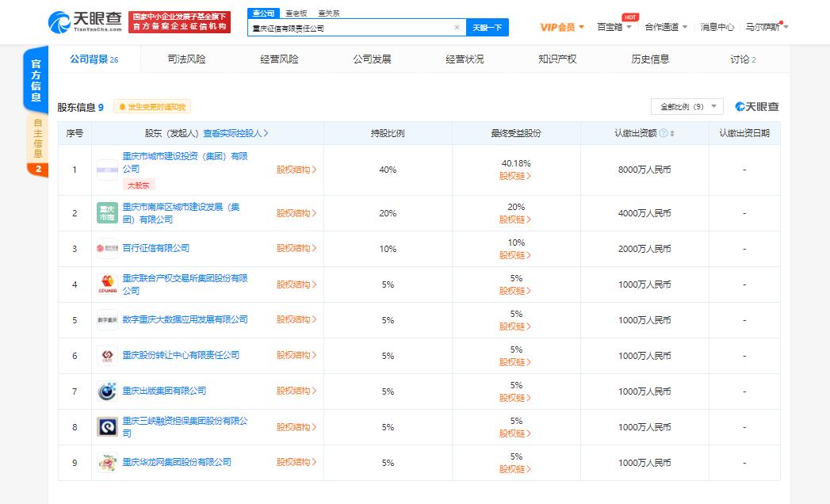Switch to the 司法风险 tab
The image size is (830, 504).
click(187, 58)
